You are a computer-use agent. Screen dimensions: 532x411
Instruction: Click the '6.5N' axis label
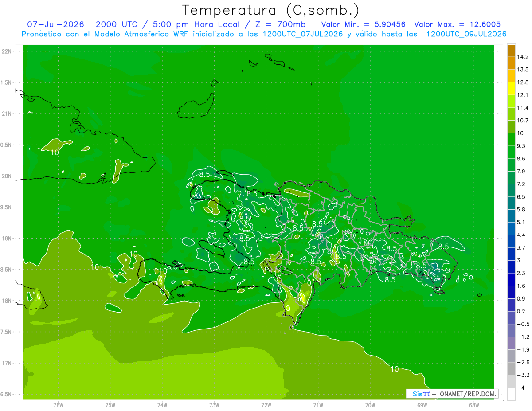pyautogui.click(x=6, y=395)
